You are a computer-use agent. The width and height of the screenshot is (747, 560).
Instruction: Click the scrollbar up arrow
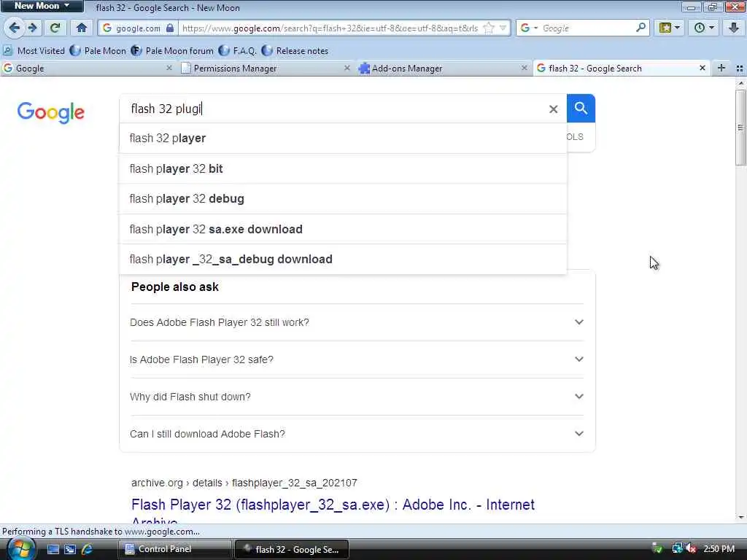(x=740, y=83)
